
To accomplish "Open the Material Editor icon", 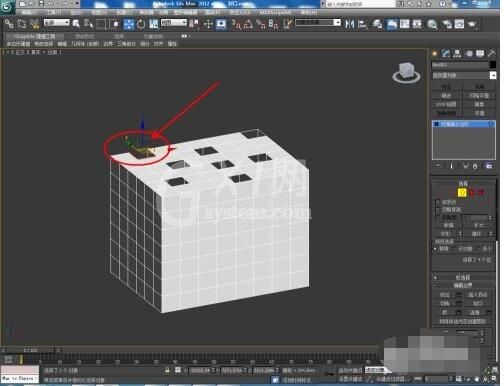I will 432,24.
